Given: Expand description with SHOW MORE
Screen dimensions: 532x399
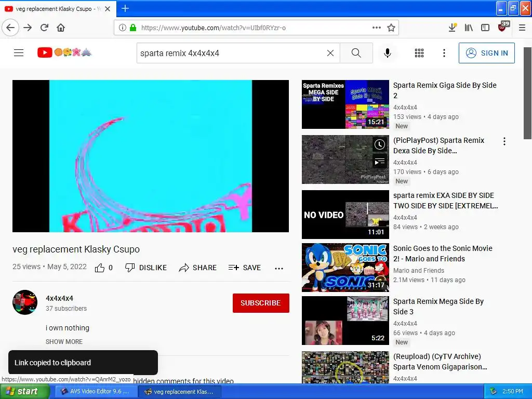Looking at the screenshot, I should [x=64, y=342].
